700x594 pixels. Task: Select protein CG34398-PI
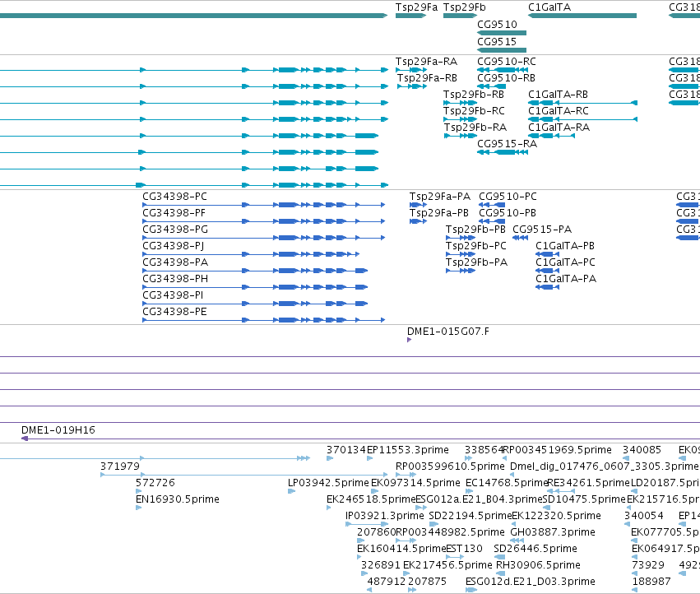(x=172, y=295)
